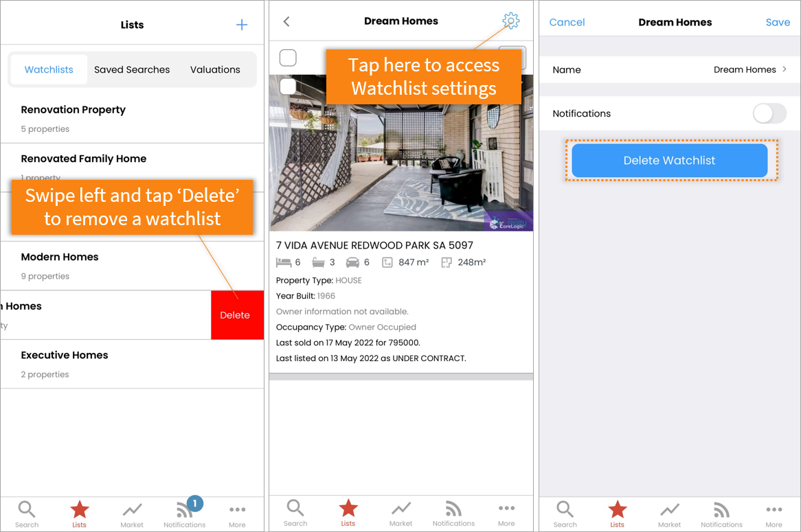Screen dimensions: 801x532
Task: Open Notifications with badge showing 1
Action: 184,513
